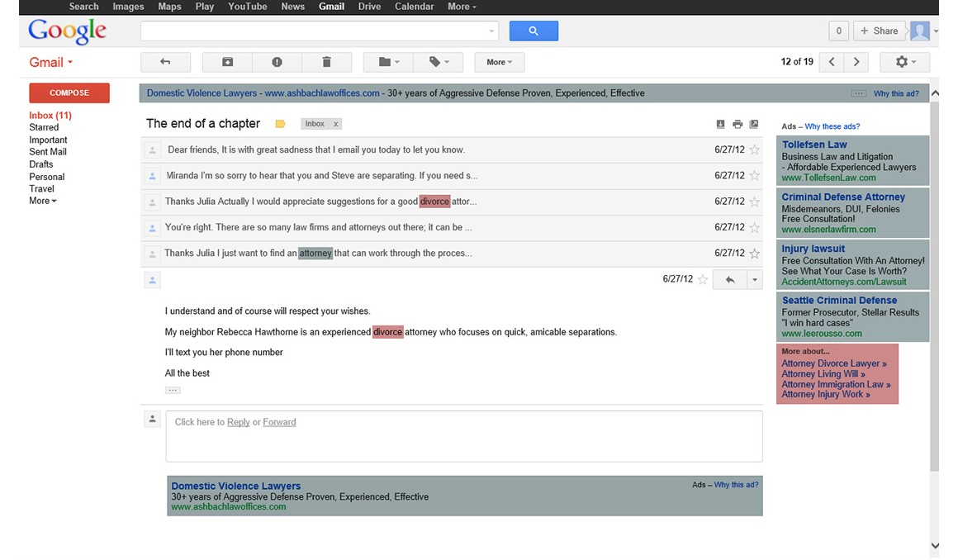Open the Tollefsen Law ad link
958x560 pixels.
(x=814, y=145)
